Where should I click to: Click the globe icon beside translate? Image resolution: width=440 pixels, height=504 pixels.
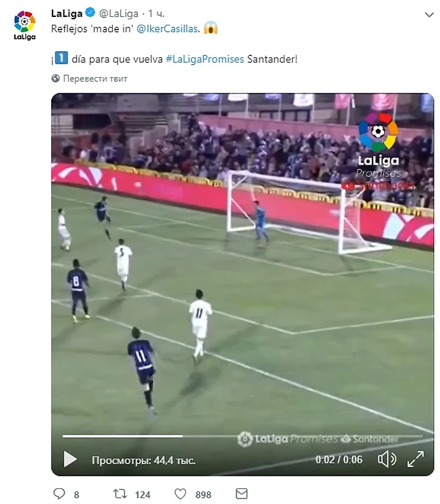click(55, 78)
